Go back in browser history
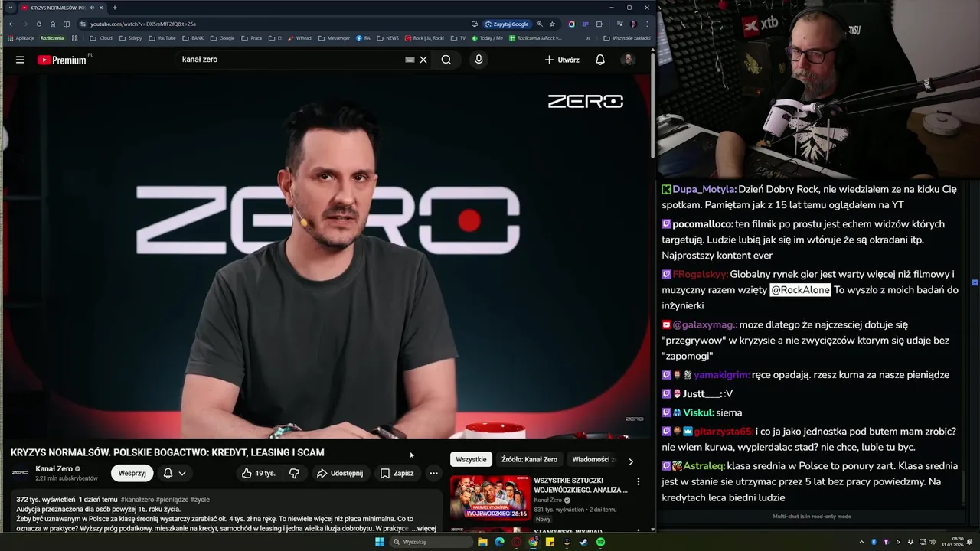 point(11,24)
